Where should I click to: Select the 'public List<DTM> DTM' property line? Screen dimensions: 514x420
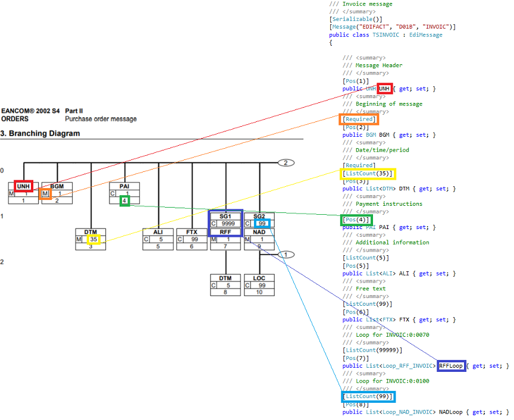pyautogui.click(x=399, y=189)
